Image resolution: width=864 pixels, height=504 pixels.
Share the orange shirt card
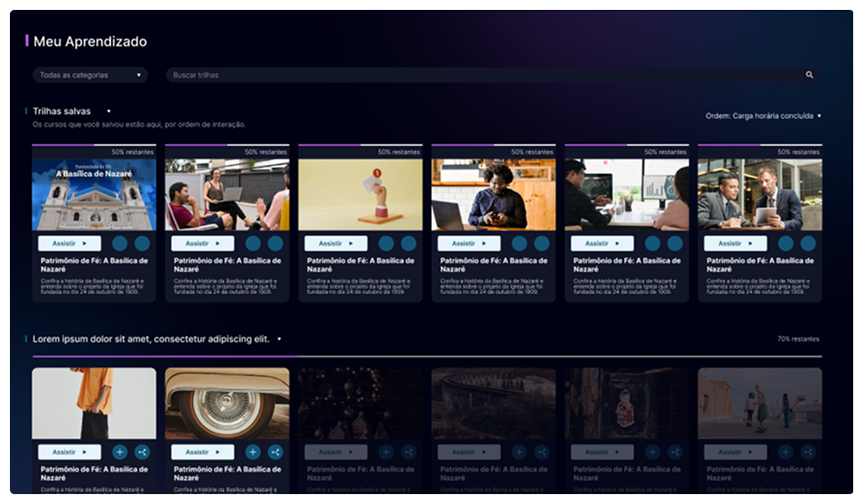click(142, 453)
